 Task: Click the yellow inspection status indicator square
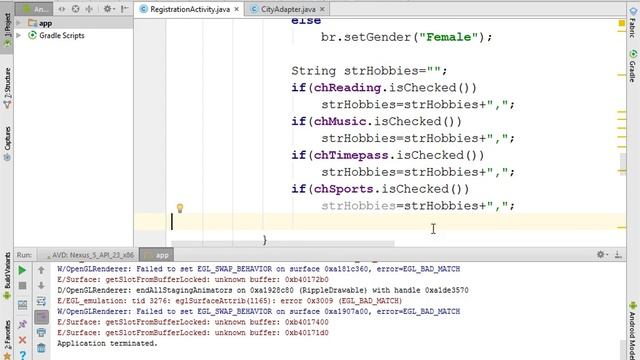(x=622, y=23)
